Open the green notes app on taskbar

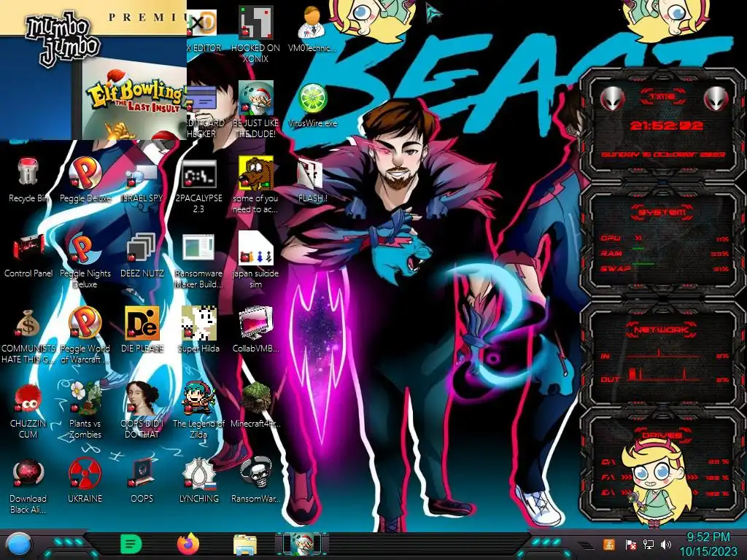[131, 544]
